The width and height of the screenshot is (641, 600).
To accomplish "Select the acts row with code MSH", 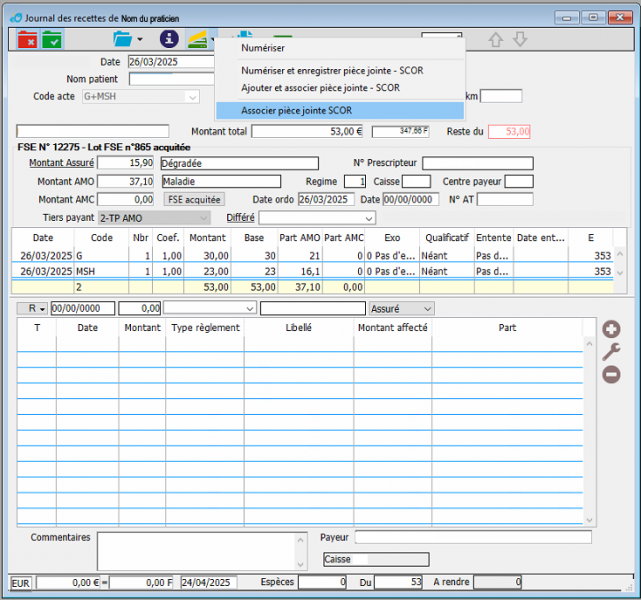I will tap(312, 271).
